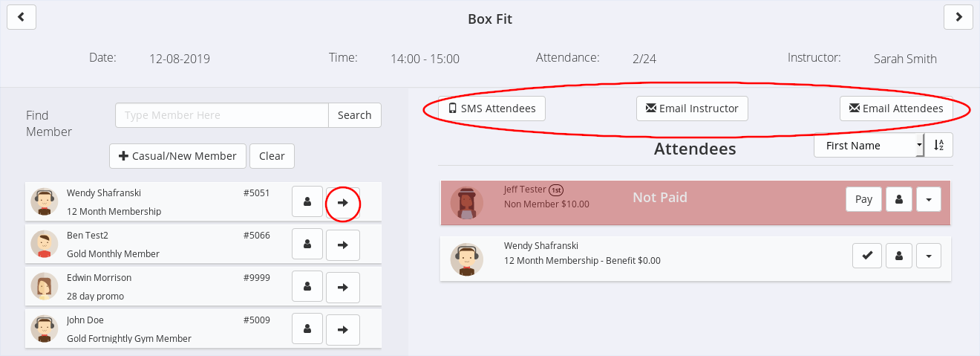Add Wendy Shafranski to class using arrow
This screenshot has width=980, height=356.
(343, 203)
